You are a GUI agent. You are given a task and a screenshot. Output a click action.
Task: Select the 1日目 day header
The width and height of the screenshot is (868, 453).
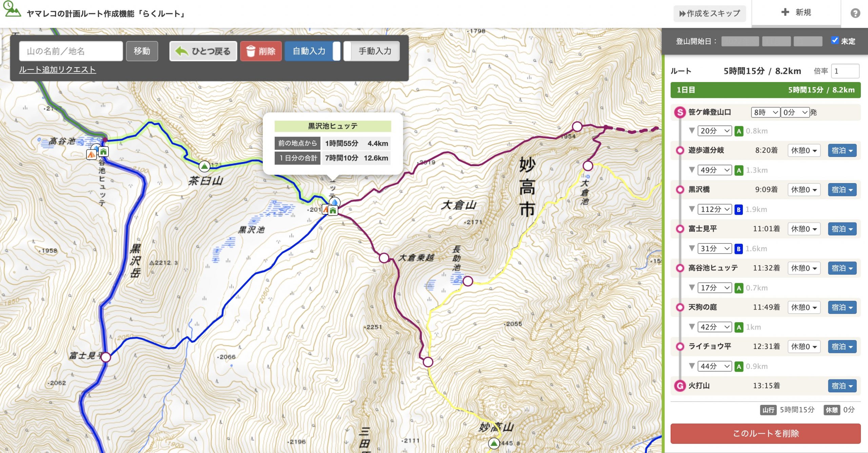tap(766, 90)
